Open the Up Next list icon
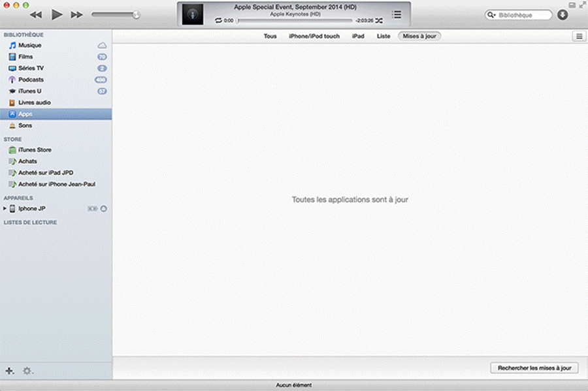The height and width of the screenshot is (391, 588). tap(397, 14)
